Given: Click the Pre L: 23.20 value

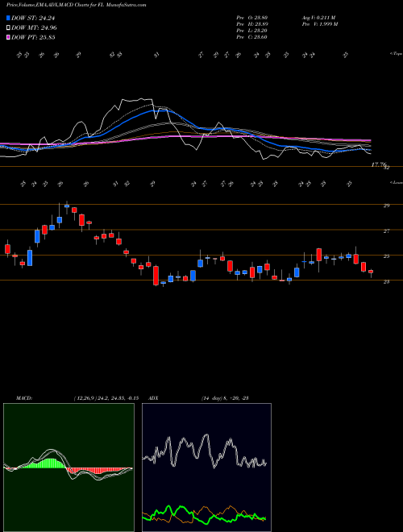Looking at the screenshot, I should point(252,31).
